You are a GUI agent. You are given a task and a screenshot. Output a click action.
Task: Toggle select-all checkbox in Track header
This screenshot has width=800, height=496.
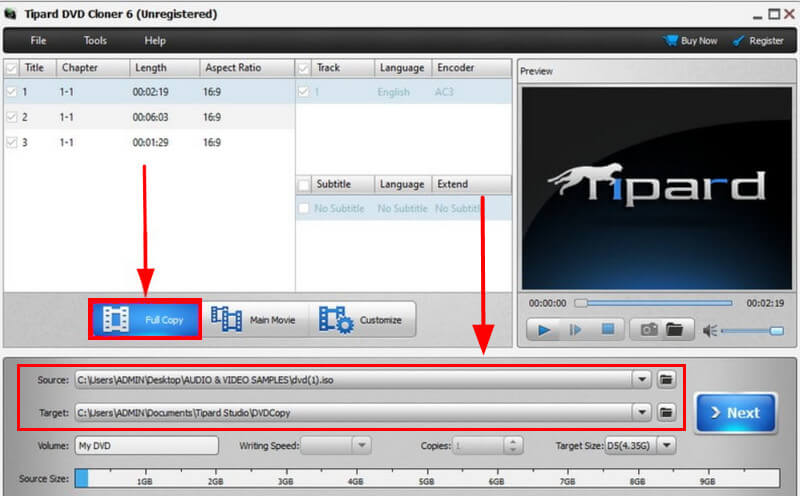(x=304, y=68)
